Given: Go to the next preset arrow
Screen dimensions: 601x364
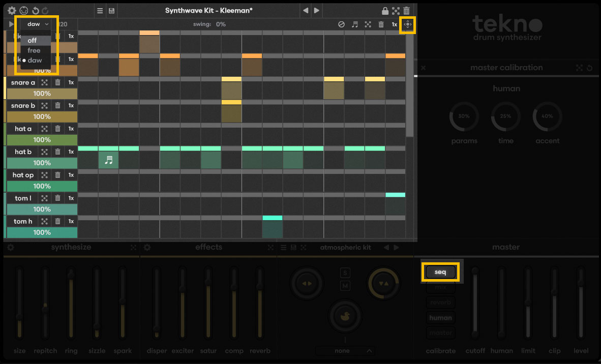Looking at the screenshot, I should [x=317, y=11].
